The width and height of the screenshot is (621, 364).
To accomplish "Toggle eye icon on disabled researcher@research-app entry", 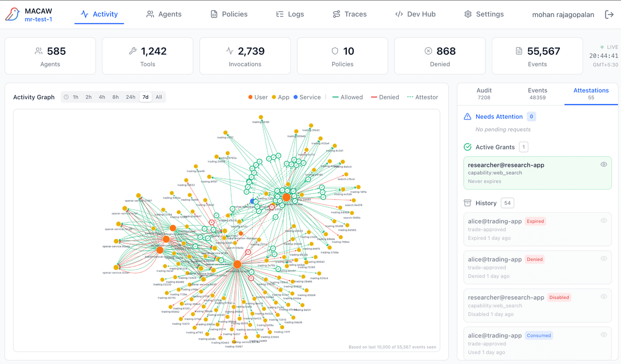I will [x=603, y=297].
